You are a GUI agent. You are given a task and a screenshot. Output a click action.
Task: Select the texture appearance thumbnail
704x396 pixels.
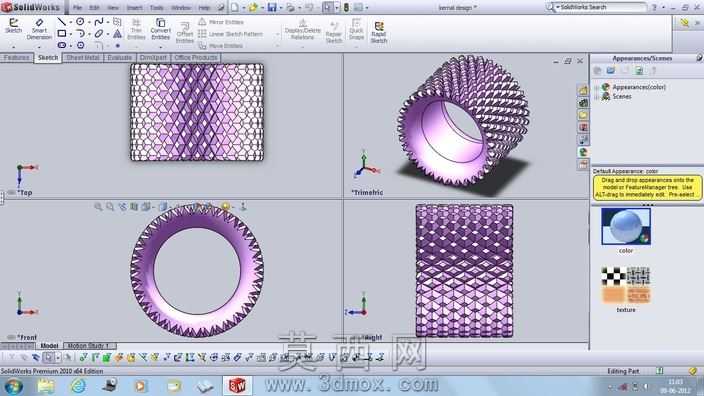point(626,285)
